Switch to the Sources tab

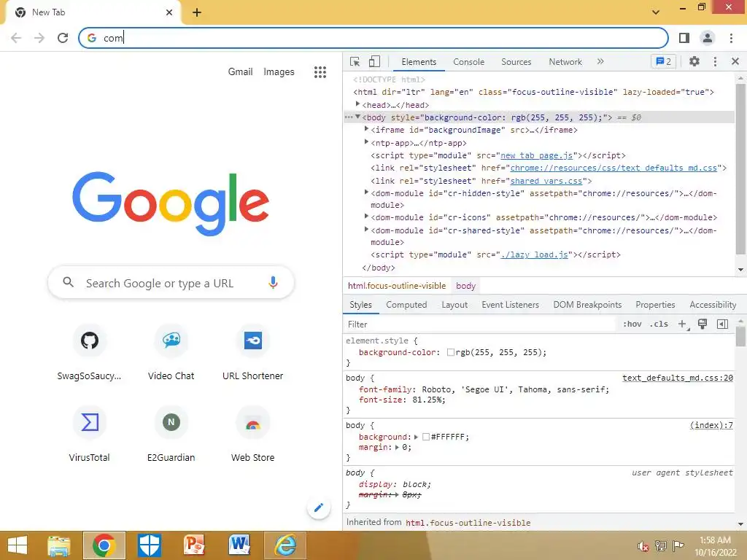coord(516,62)
